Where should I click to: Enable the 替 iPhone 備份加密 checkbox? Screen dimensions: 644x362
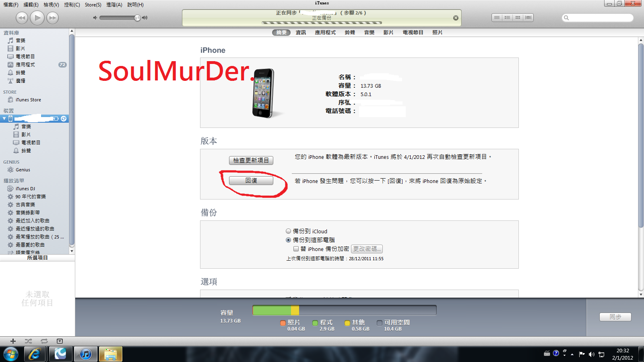(296, 249)
